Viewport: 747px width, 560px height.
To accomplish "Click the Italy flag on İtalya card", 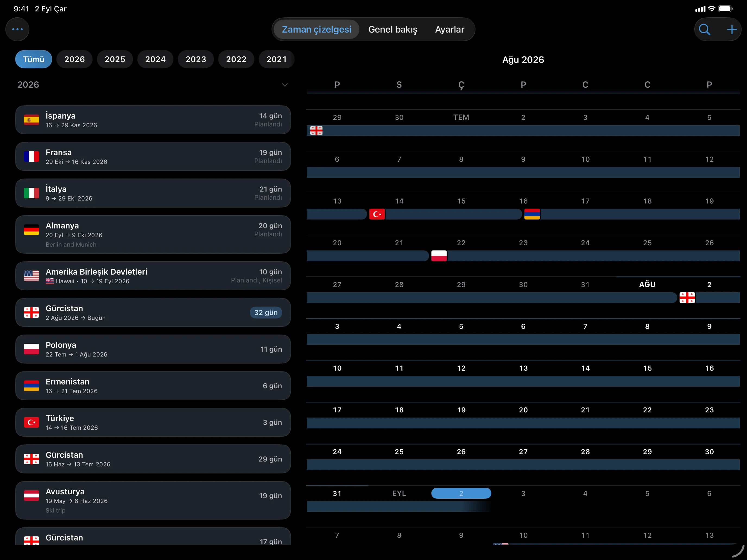I will pos(31,193).
